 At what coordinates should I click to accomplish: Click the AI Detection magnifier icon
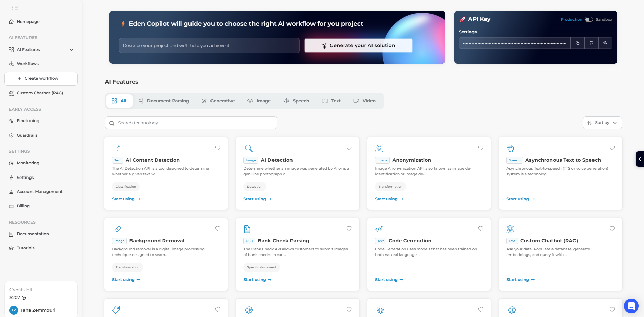pos(249,148)
